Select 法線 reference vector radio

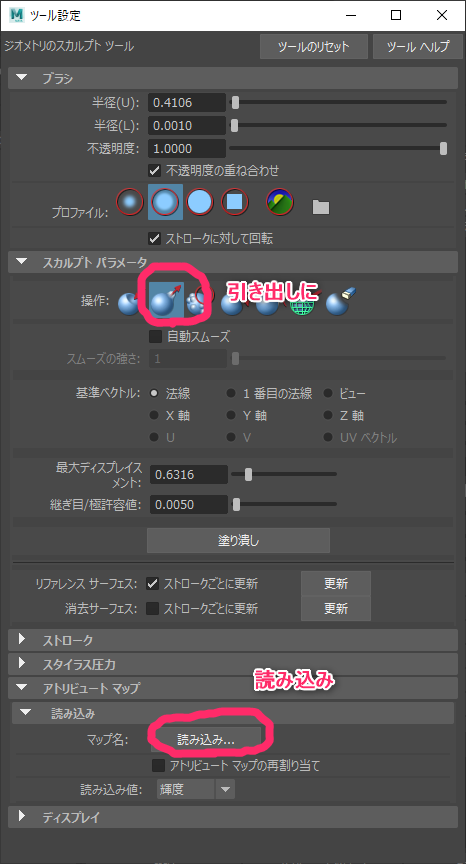[154, 393]
